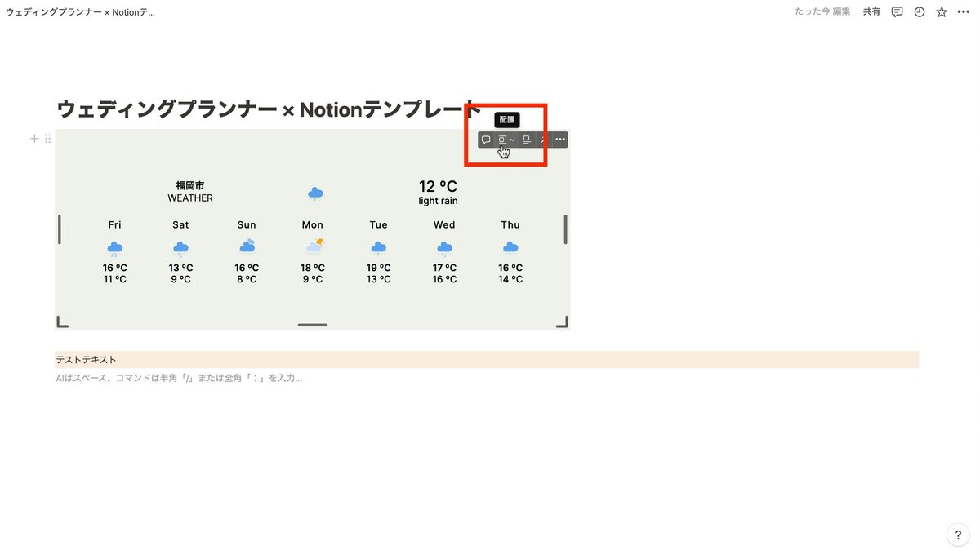Click Friday's low temperature 11 °C
The height and width of the screenshot is (555, 980).
coord(115,279)
